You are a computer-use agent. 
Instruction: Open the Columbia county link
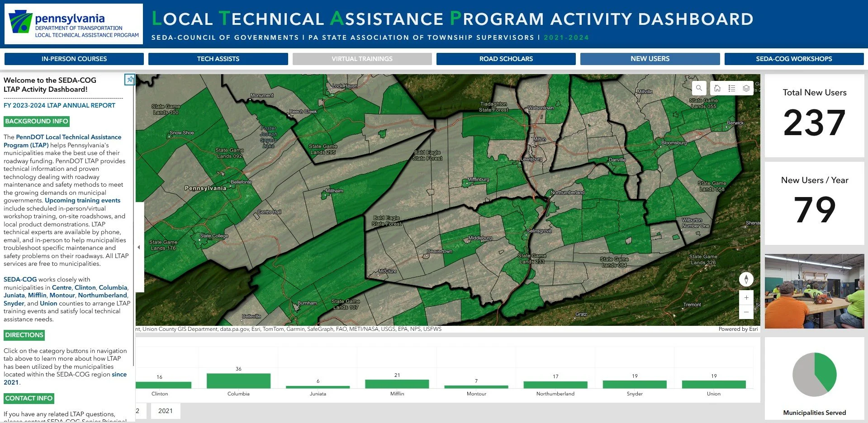(x=113, y=287)
